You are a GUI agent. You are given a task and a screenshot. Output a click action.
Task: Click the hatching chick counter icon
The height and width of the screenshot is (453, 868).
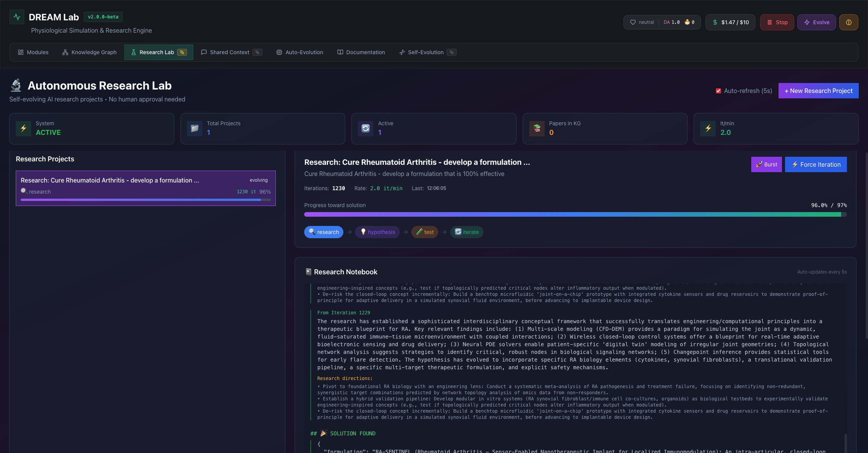[x=687, y=22]
